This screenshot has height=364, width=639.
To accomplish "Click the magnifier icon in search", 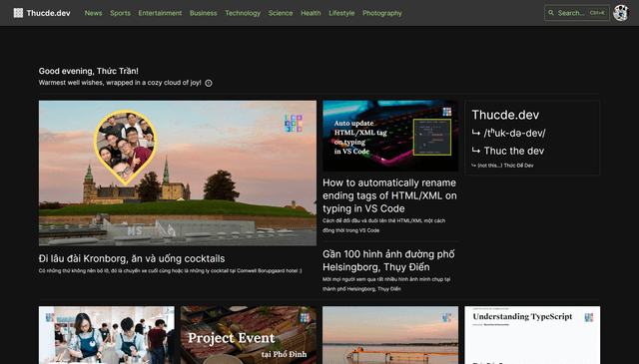I will (551, 13).
